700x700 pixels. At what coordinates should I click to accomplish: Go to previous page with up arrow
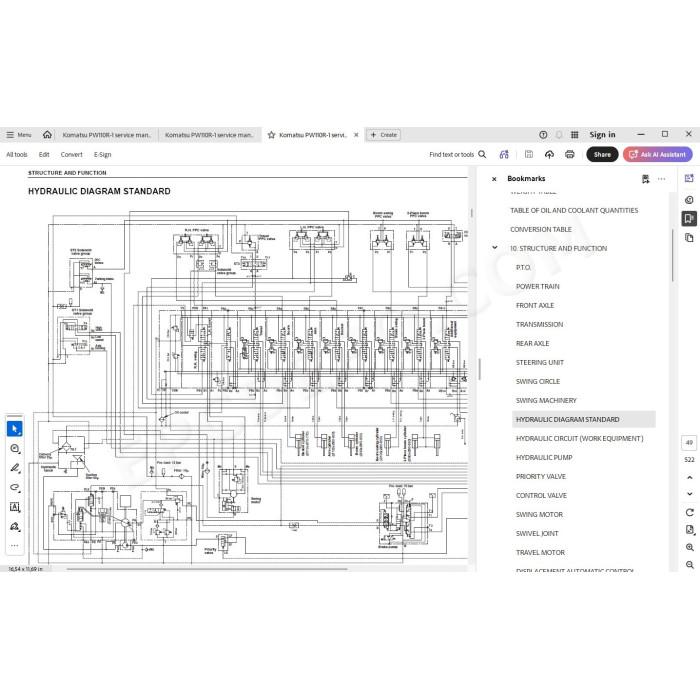tap(689, 478)
